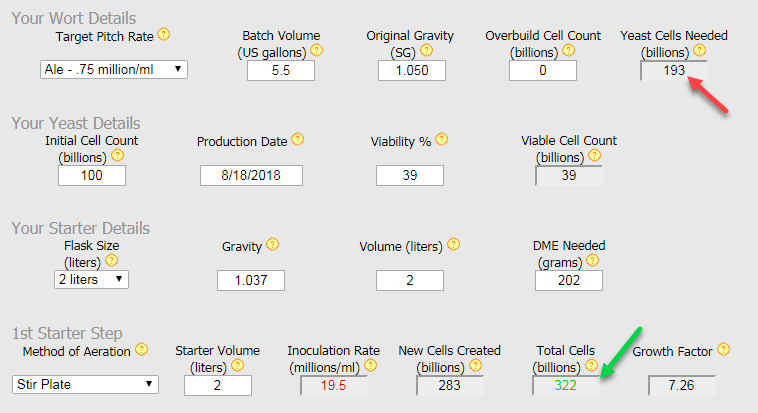Viewport: 758px width, 413px height.
Task: Click help icon next to Viability %
Action: pyautogui.click(x=441, y=141)
